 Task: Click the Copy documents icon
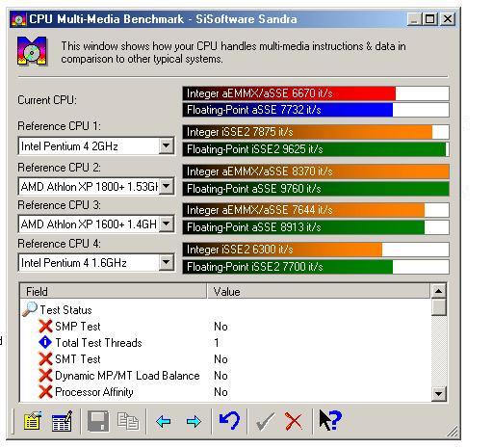pos(128,421)
